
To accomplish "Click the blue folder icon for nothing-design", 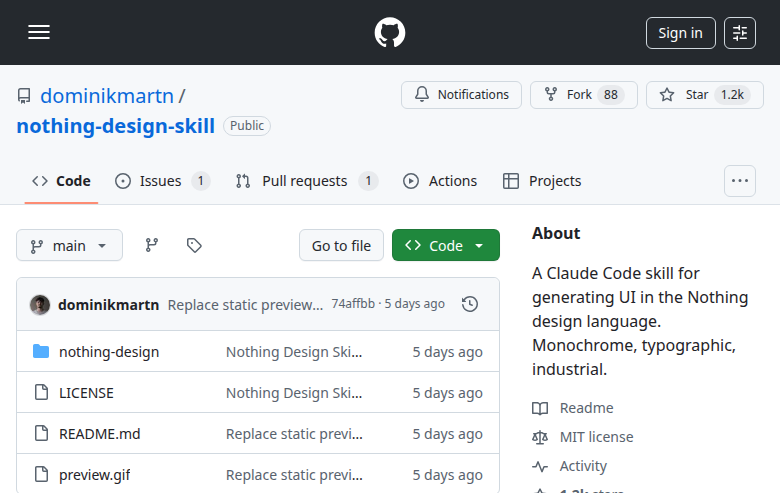I will [41, 351].
